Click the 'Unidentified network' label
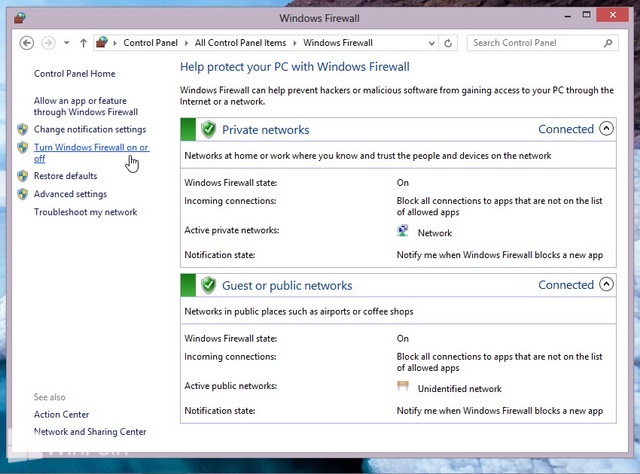640x474 pixels. pos(460,389)
